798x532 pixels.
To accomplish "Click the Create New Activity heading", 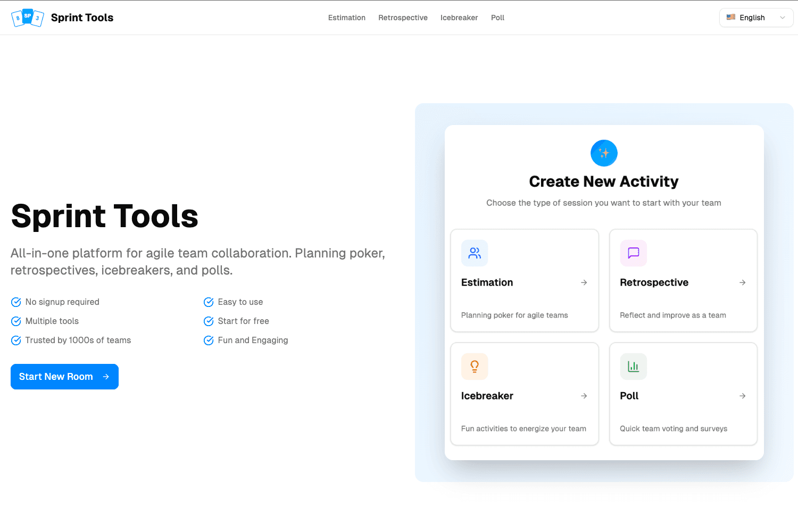I will pos(604,181).
